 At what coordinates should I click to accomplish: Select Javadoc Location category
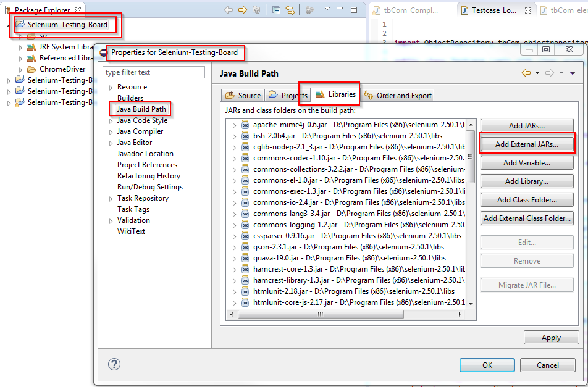click(145, 154)
